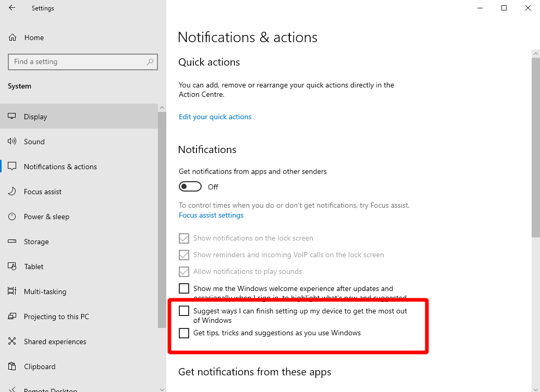Toggle Get notifications from apps switch
Screen dimensions: 540x392
(190, 186)
